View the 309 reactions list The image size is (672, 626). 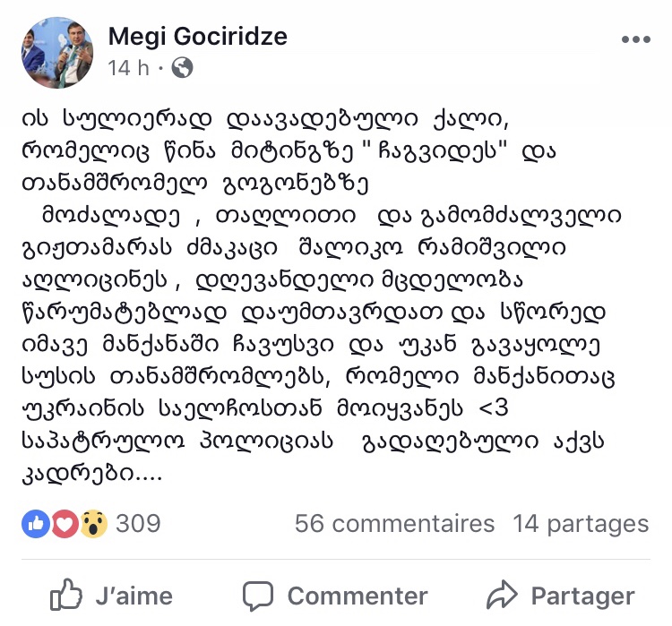pyautogui.click(x=138, y=523)
